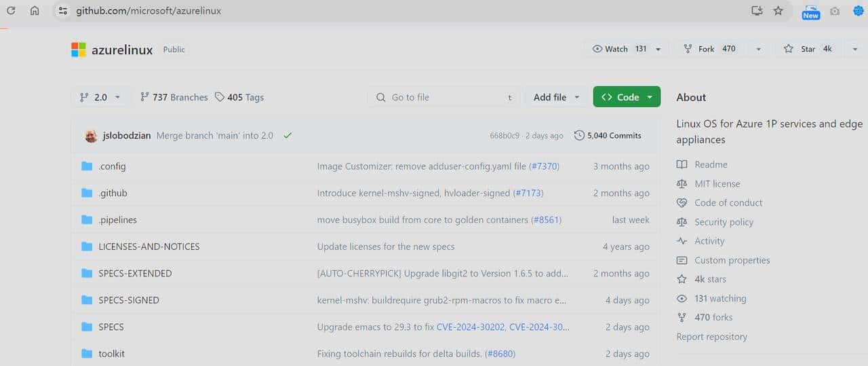The image size is (868, 366).
Task: Fork the repository with the Fork button
Action: pyautogui.click(x=709, y=49)
